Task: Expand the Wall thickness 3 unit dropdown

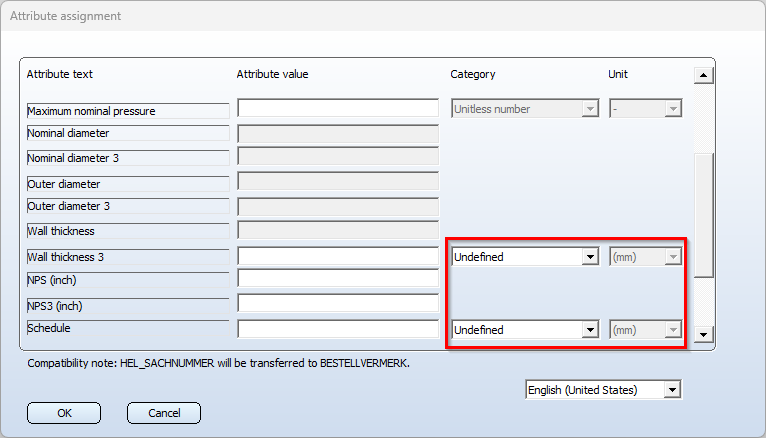Action: [645, 257]
